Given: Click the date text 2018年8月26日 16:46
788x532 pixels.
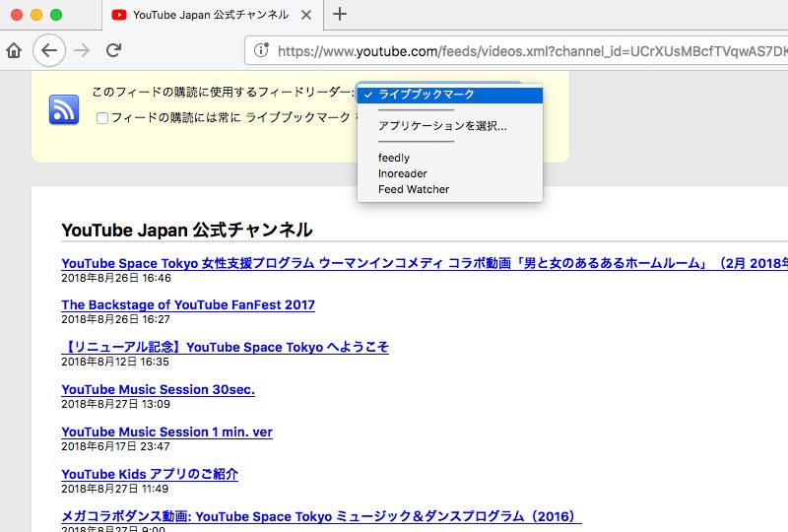Looking at the screenshot, I should (x=116, y=278).
